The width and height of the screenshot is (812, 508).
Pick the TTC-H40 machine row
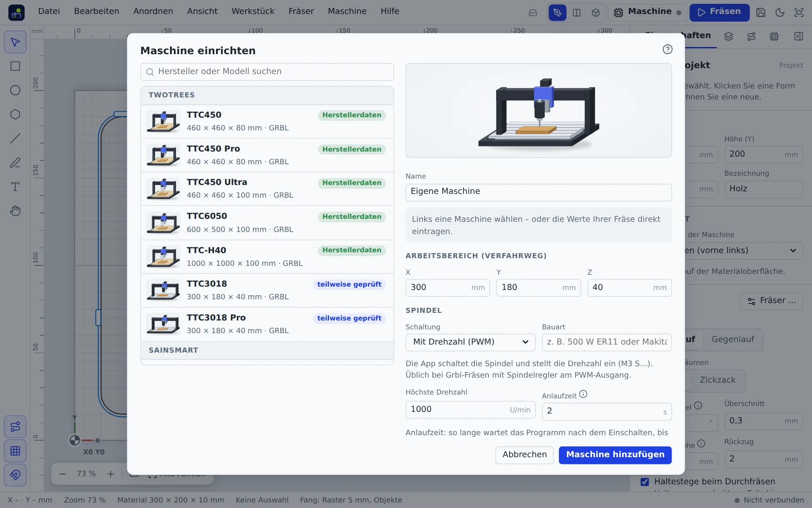(x=267, y=257)
